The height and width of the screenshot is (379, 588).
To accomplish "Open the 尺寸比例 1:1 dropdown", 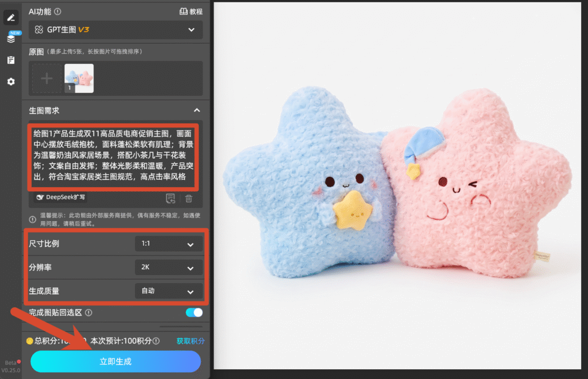I will 168,244.
